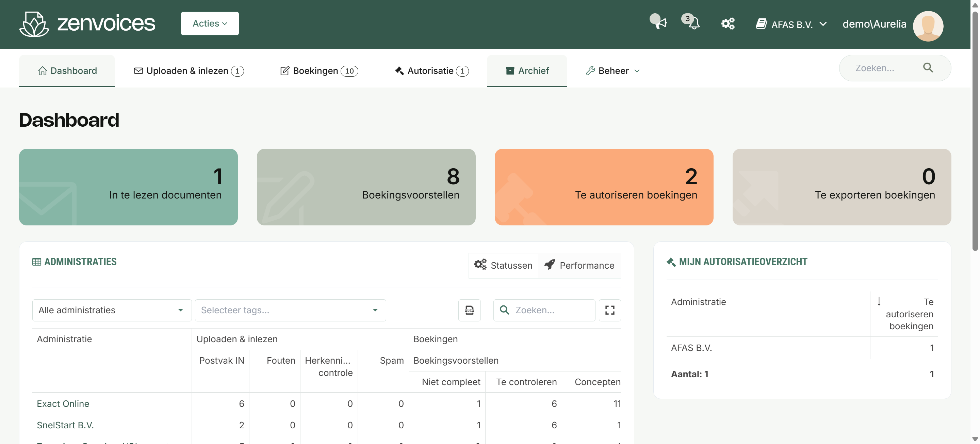Toggle the Statussen view button
980x444 pixels.
(x=503, y=265)
